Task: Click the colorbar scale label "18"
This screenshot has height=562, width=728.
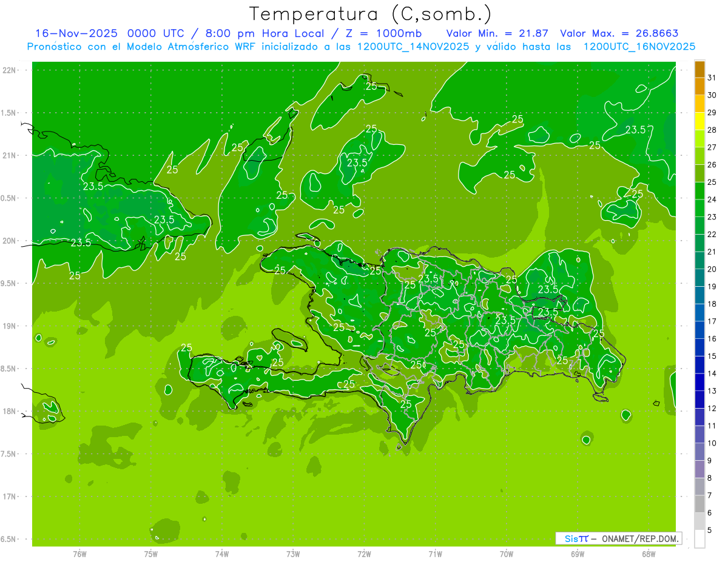Action: 712,304
